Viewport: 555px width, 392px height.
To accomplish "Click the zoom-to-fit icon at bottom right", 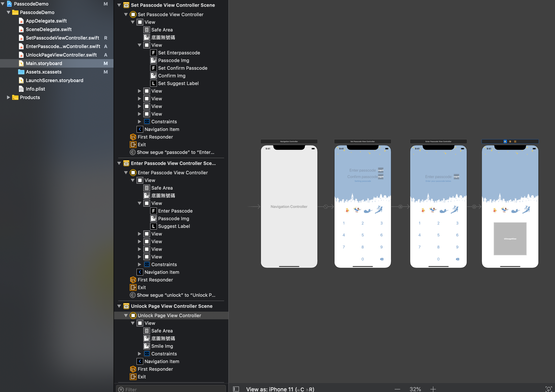I will (x=548, y=389).
